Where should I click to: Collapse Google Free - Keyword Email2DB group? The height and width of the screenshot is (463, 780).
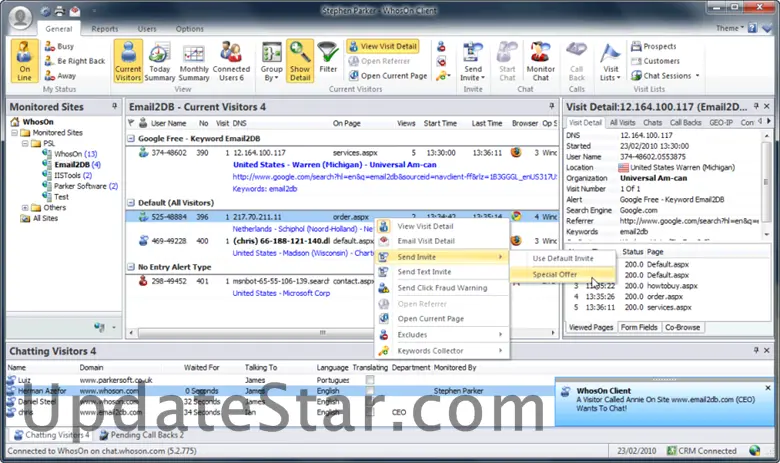(x=131, y=139)
